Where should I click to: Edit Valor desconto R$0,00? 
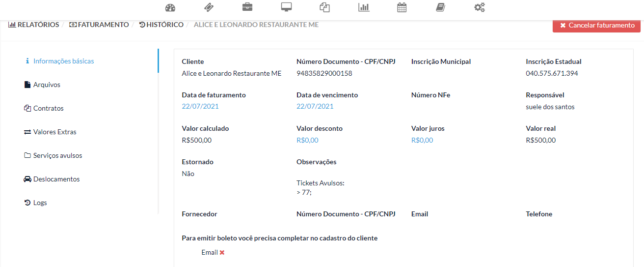tap(307, 140)
